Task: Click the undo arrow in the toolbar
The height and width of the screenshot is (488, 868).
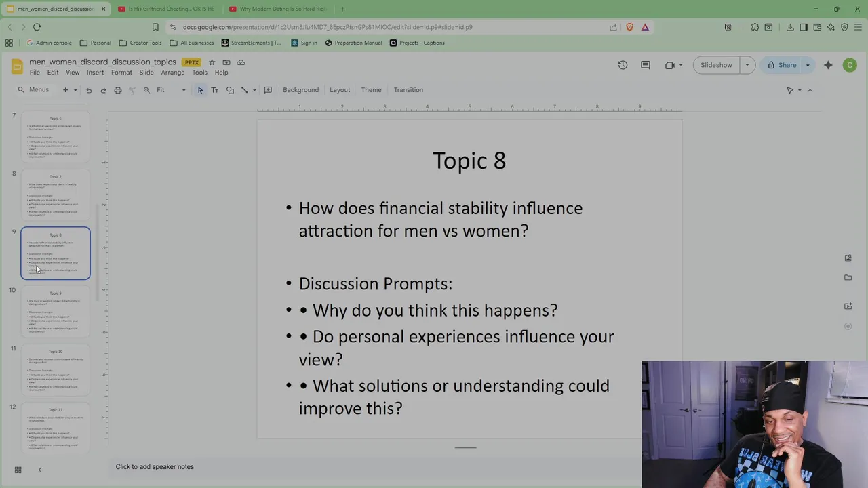Action: click(89, 90)
